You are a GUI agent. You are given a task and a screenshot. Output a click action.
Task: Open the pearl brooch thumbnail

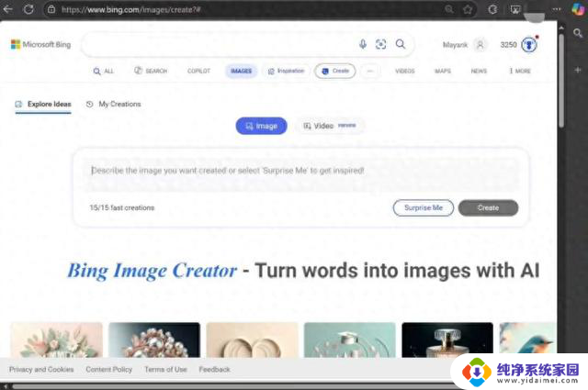point(154,340)
